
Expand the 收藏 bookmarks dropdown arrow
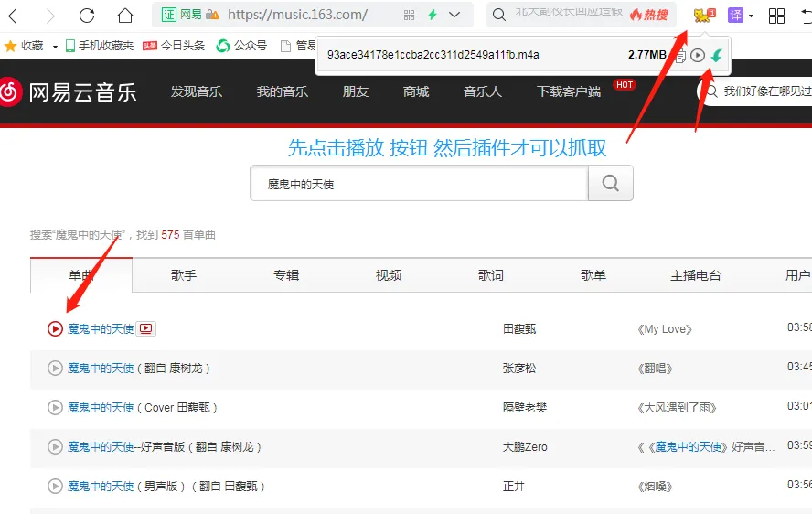[55, 47]
